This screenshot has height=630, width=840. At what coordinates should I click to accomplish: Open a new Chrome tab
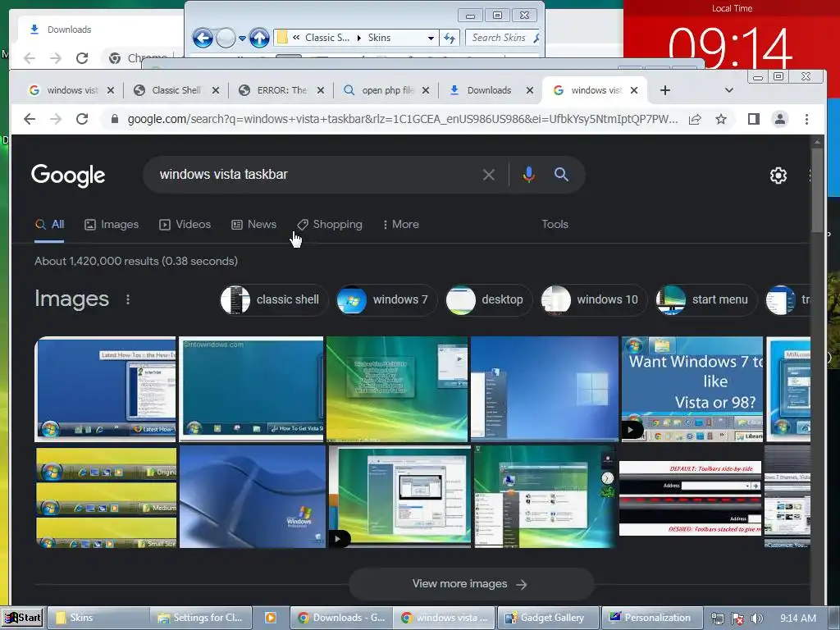coord(664,90)
